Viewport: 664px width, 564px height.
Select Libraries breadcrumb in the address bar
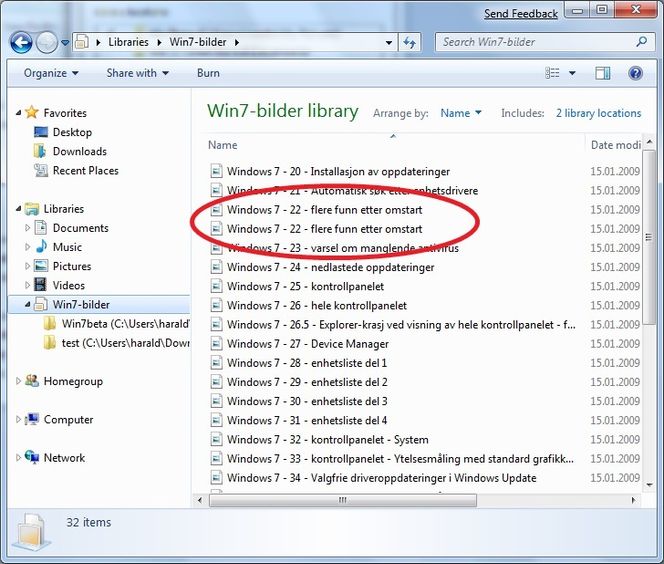(x=128, y=42)
